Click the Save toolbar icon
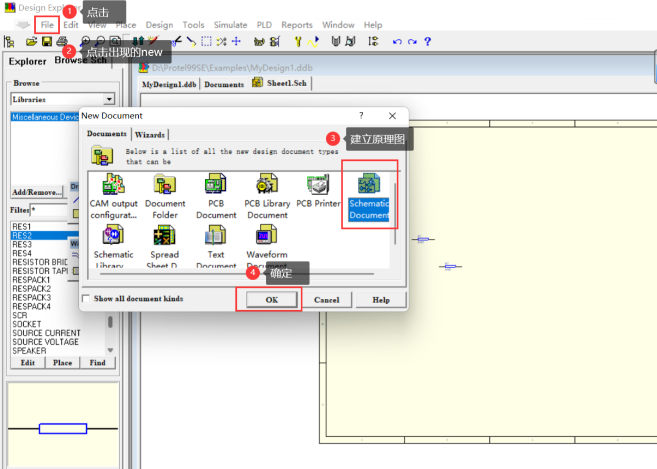Viewport: 657px width, 469px height. click(x=46, y=42)
